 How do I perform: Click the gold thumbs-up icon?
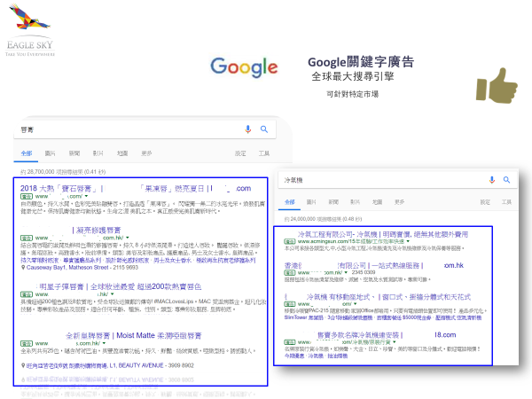click(497, 86)
